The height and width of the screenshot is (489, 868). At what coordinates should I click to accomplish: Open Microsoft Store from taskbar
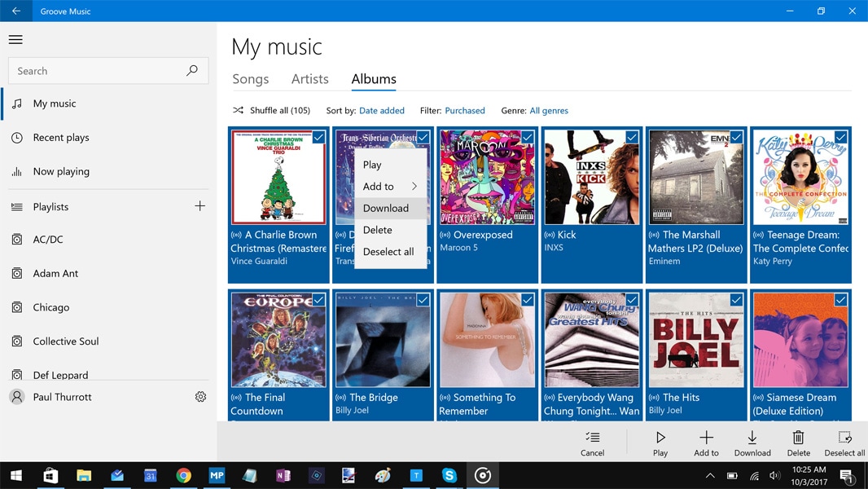tap(50, 475)
